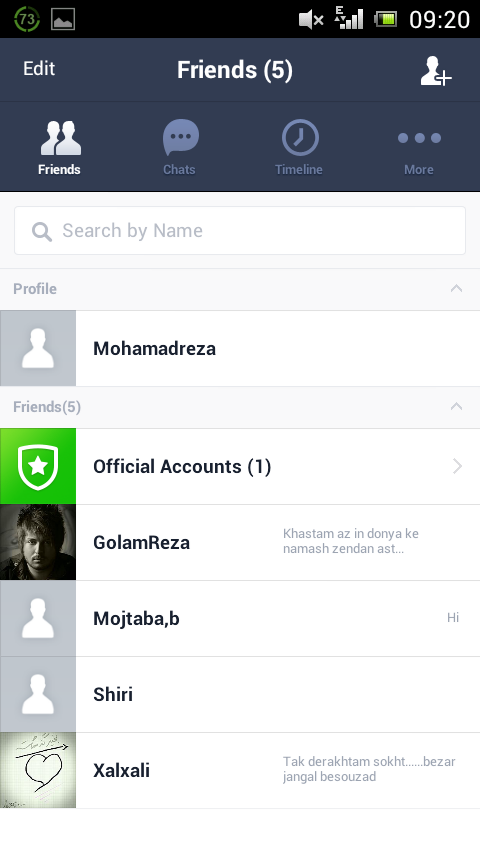This screenshot has height=854, width=480.
Task: Open Official Accounts chevron arrow
Action: point(457,466)
